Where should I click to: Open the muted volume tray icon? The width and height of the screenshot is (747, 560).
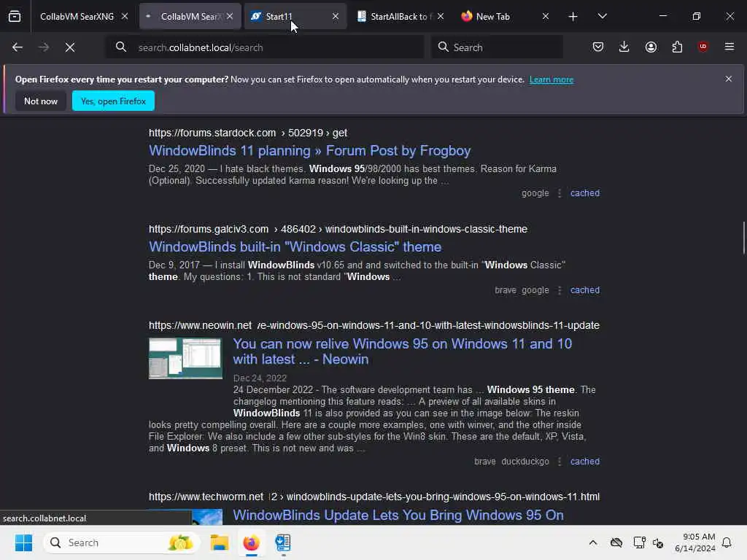pos(659,542)
